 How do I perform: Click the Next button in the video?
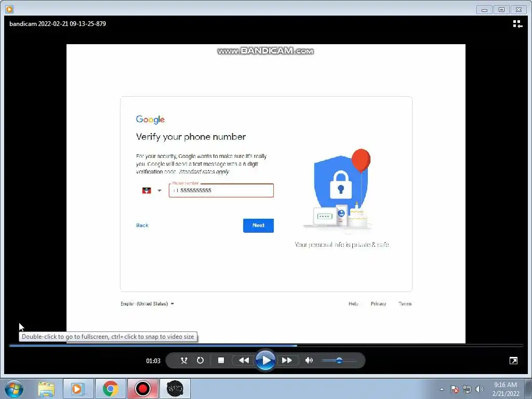click(x=258, y=225)
